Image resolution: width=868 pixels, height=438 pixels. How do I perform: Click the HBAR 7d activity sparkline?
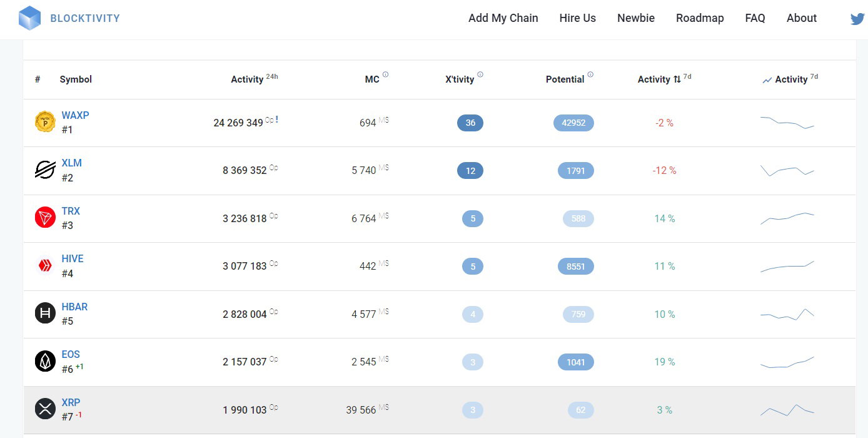coord(787,314)
